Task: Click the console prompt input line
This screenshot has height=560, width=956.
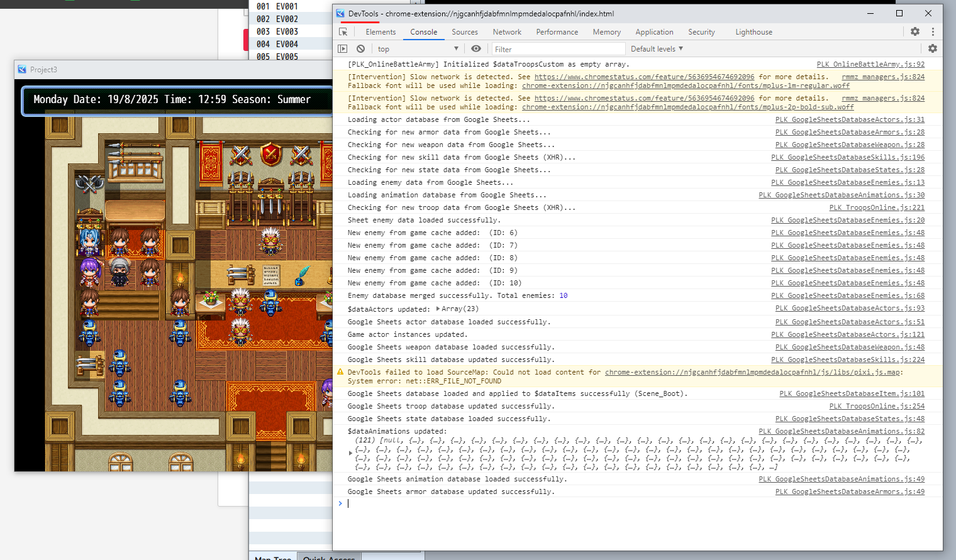Action: point(642,503)
